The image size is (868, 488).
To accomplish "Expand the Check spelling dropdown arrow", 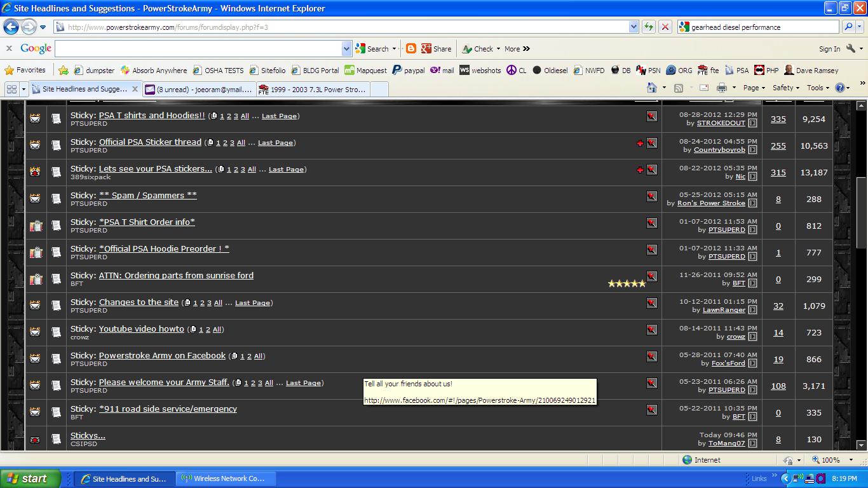I will point(498,49).
